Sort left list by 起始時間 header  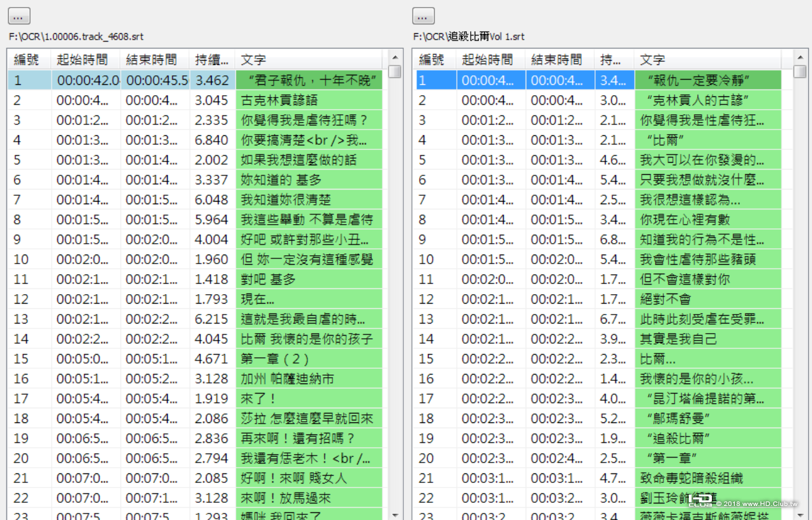[x=86, y=60]
